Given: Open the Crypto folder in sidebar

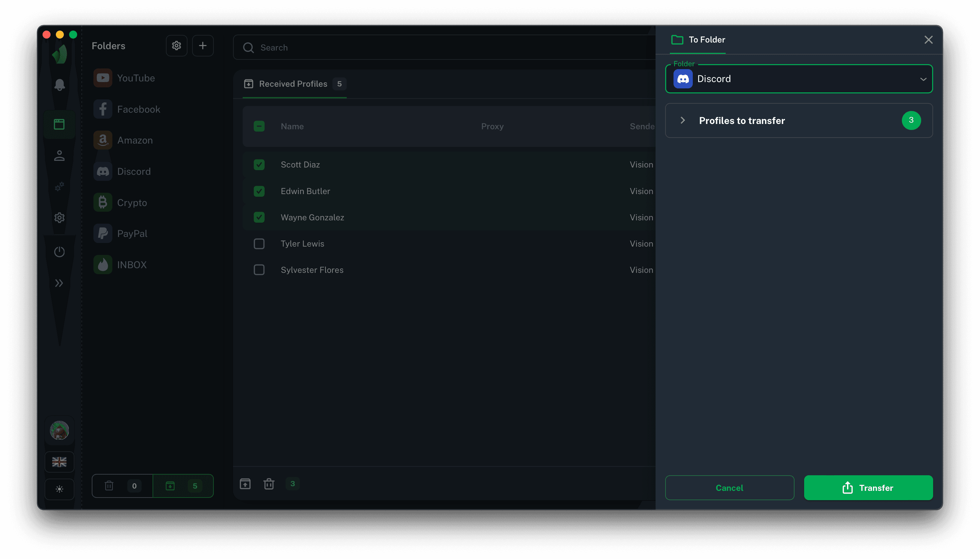Looking at the screenshot, I should point(132,202).
